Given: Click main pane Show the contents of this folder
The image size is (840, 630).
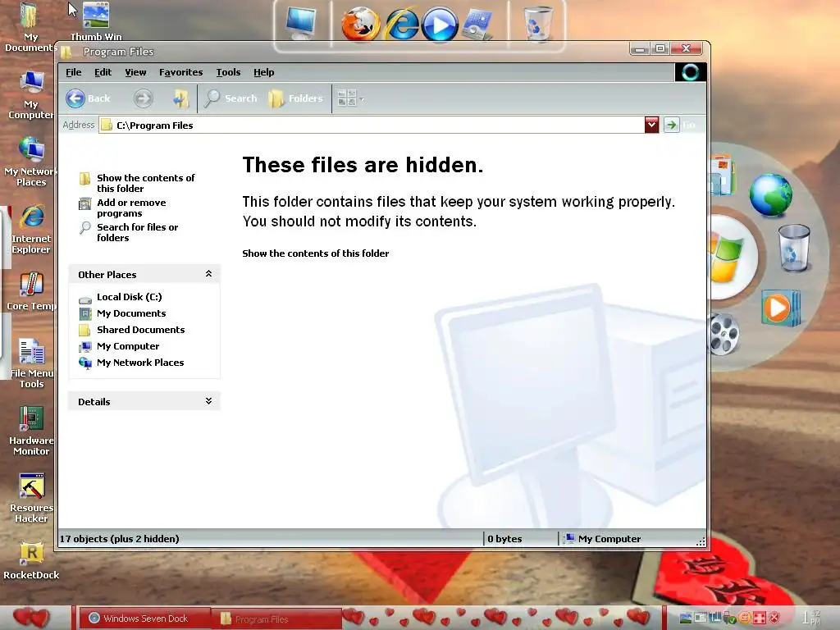Looking at the screenshot, I should [316, 253].
